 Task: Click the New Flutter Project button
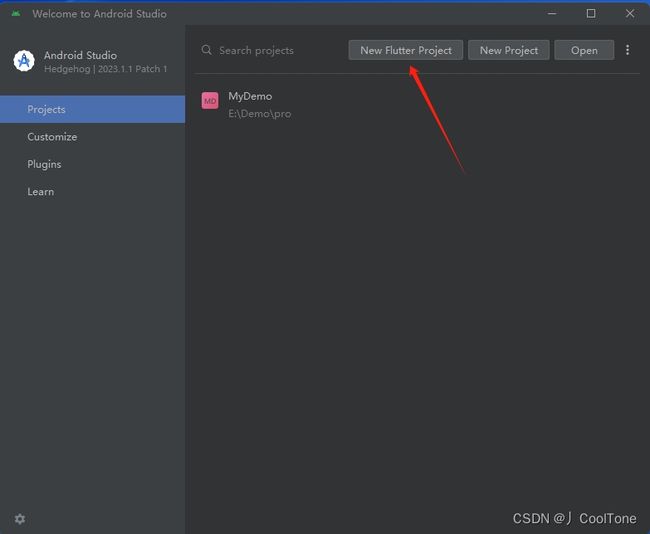405,50
